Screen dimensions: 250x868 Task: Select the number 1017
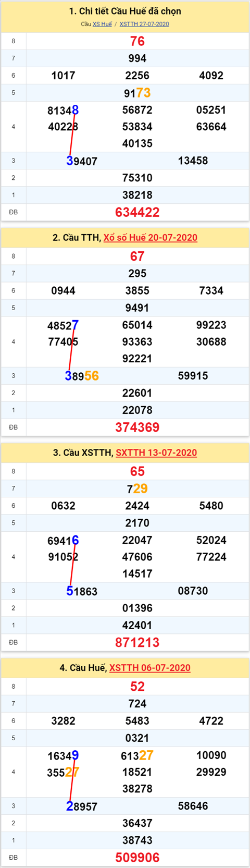click(x=64, y=76)
